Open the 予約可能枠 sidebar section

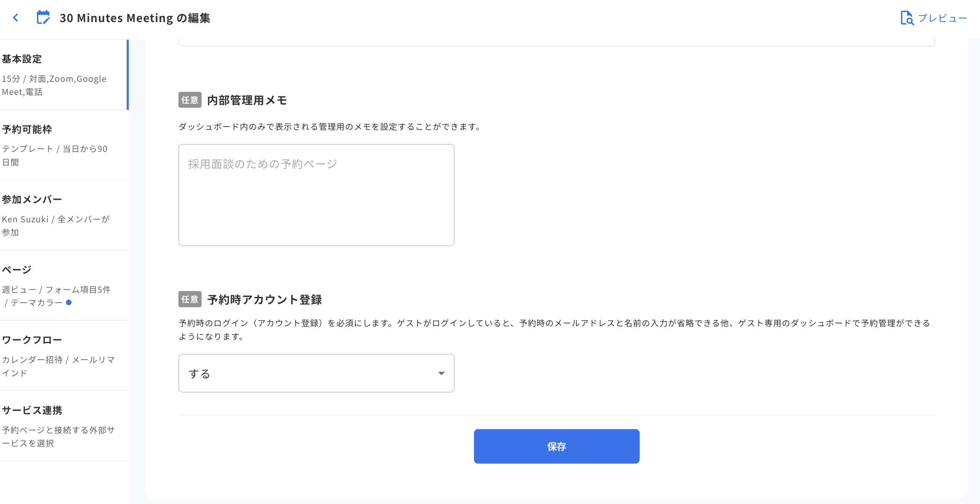coord(64,145)
